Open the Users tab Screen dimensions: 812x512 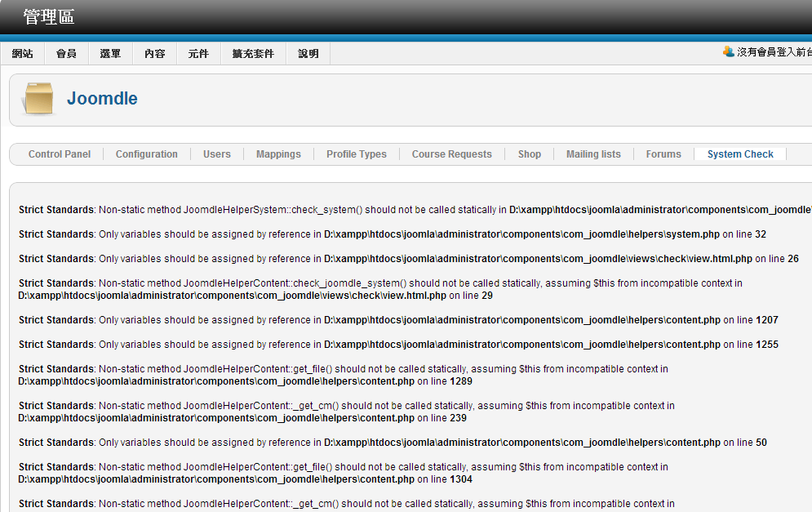click(x=216, y=154)
